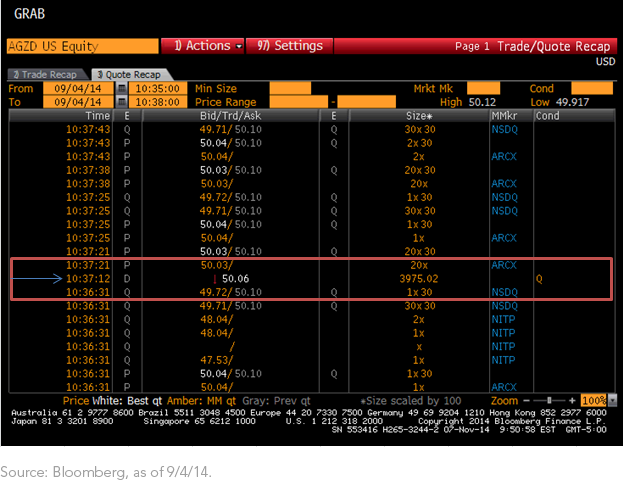Viewport: 623px width, 485px height.
Task: Edit the To time 10:38:00 field
Action: point(158,102)
